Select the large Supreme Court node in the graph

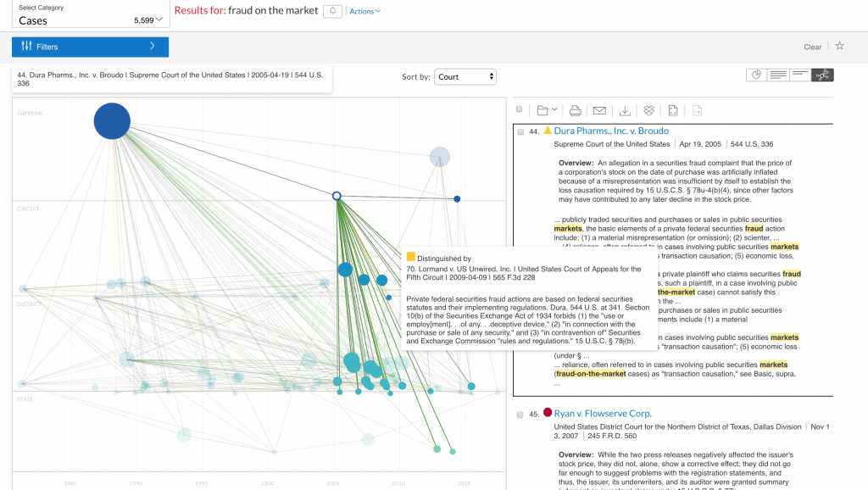111,121
